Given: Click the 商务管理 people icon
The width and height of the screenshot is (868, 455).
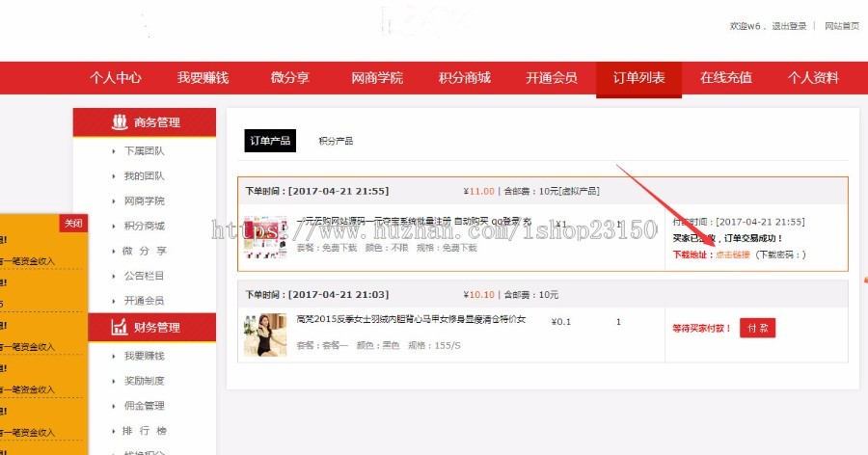Looking at the screenshot, I should click(x=120, y=121).
